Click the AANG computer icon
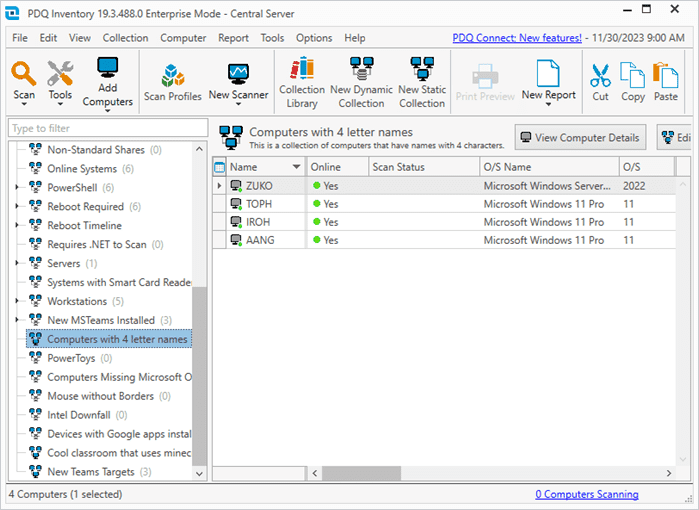Viewport: 699px width, 510px height. point(236,240)
